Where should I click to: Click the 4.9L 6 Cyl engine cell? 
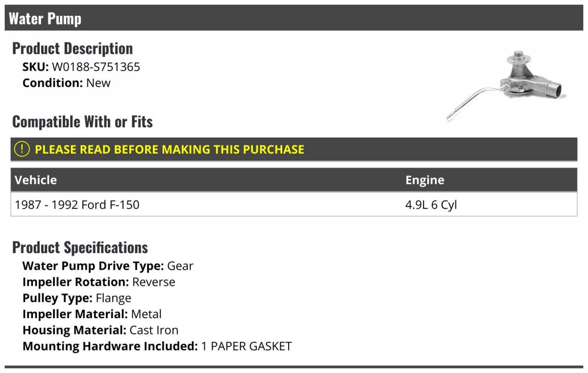point(431,205)
